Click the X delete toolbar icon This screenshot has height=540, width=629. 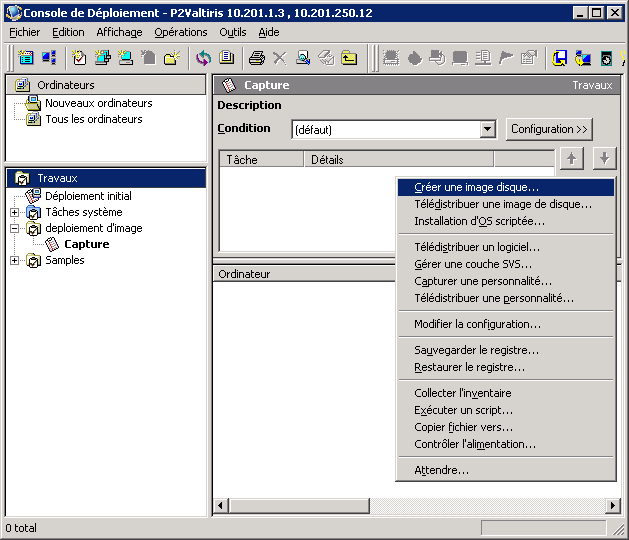[x=280, y=58]
